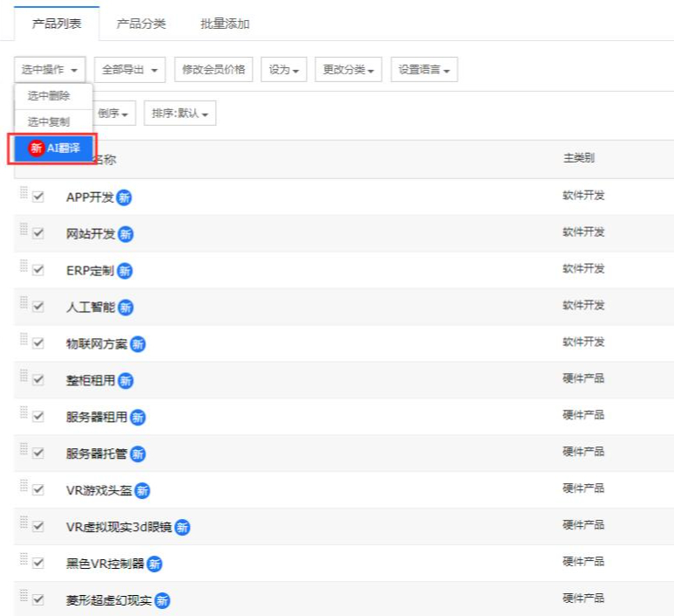674x616 pixels.
Task: Click drag handle icon of 物联网方案 row
Action: pyautogui.click(x=24, y=339)
